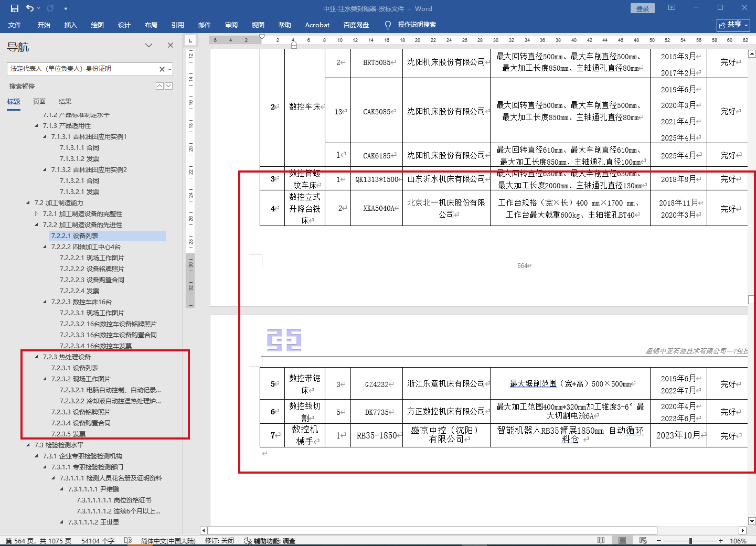
Task: Click the page count status indicator
Action: [39, 541]
